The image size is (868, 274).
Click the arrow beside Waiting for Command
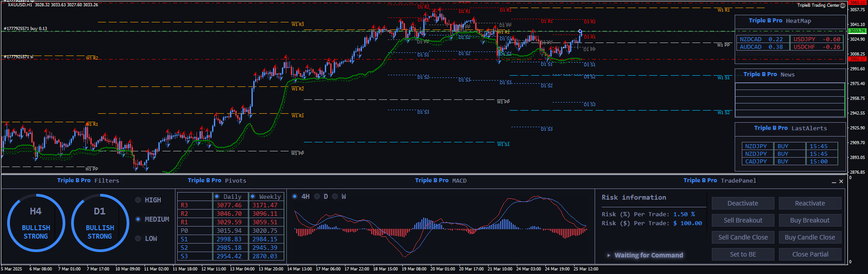coord(608,255)
